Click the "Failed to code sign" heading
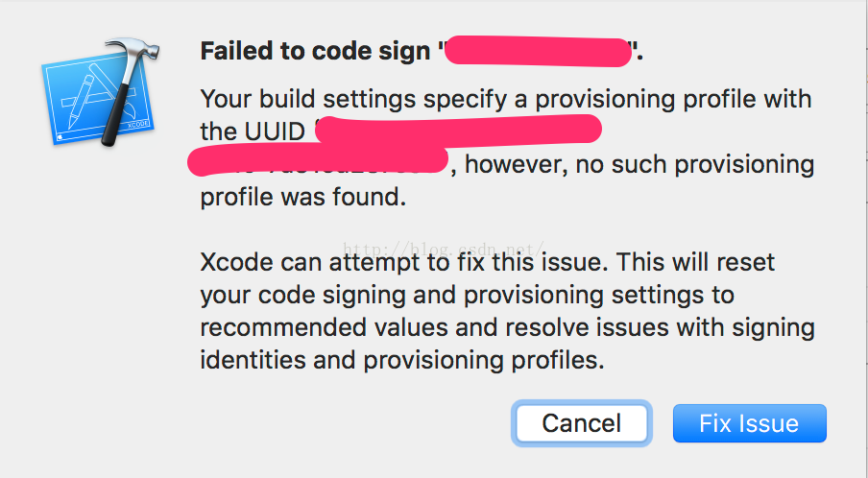Viewport: 868px width, 478px height. tap(315, 51)
